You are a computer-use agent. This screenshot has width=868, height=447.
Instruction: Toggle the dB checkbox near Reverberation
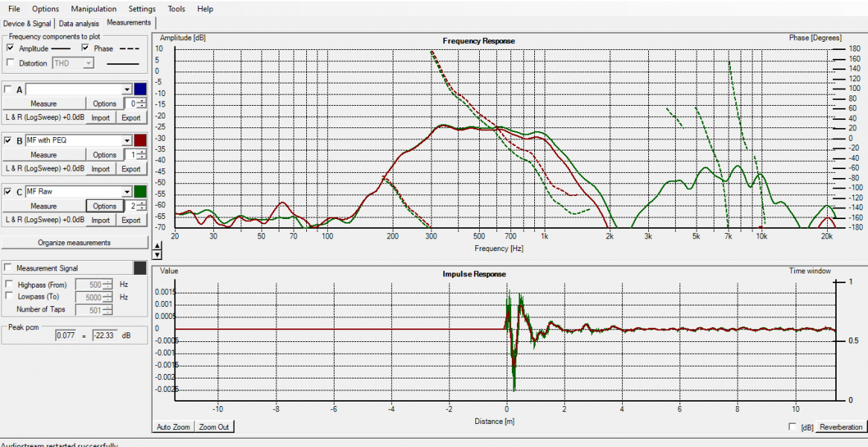pos(793,427)
